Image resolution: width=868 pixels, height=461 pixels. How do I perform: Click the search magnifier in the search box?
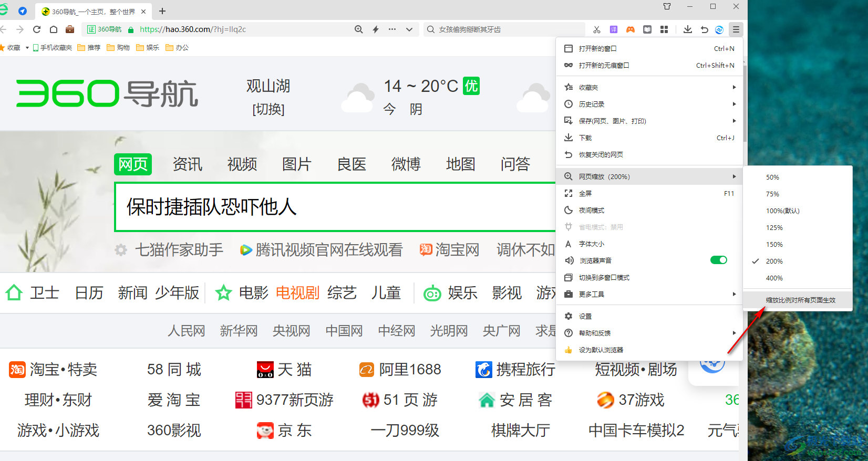pyautogui.click(x=431, y=29)
